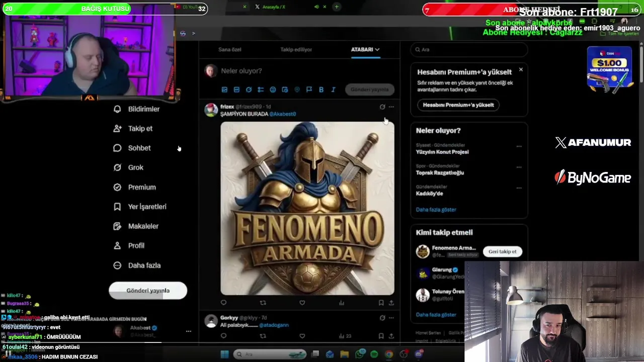Reply to the Gorkyy post

point(223,336)
